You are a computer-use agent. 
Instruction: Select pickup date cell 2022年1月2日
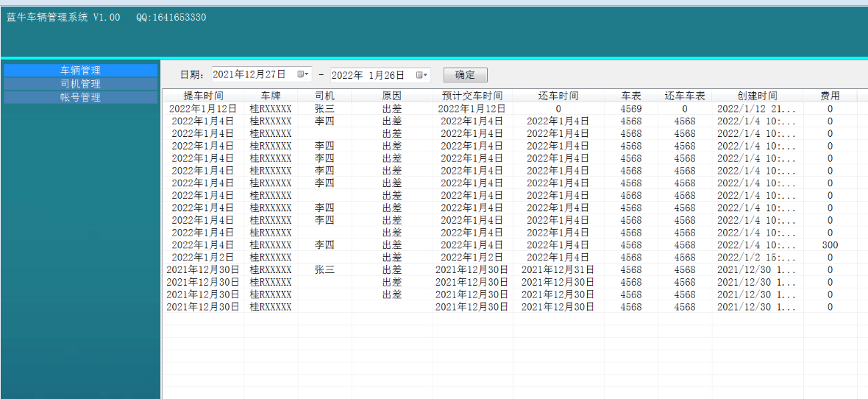(x=203, y=257)
